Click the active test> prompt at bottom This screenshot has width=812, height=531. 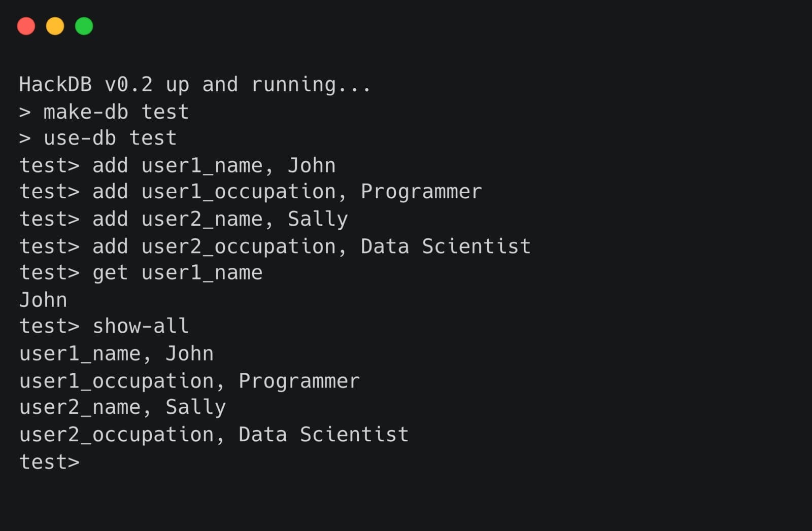[49, 462]
